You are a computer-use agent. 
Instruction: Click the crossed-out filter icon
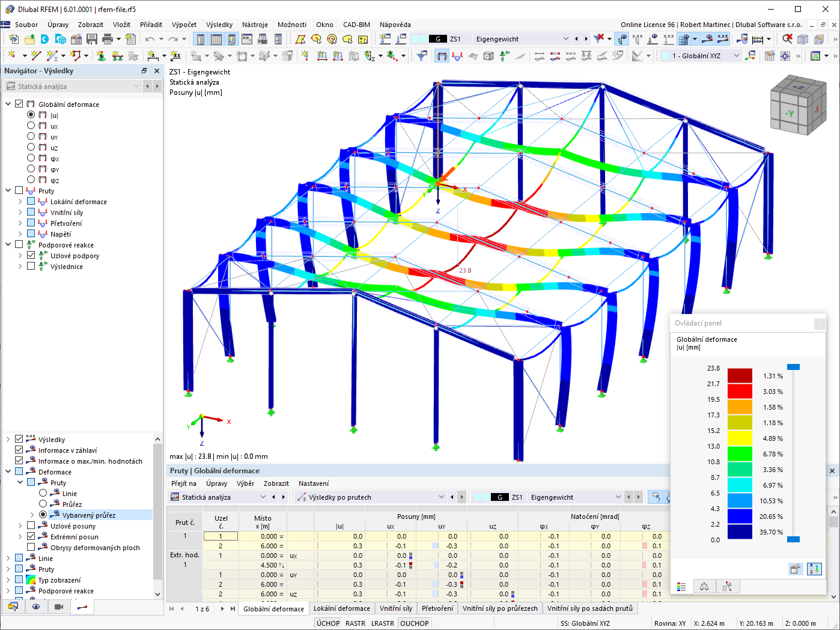click(x=599, y=38)
